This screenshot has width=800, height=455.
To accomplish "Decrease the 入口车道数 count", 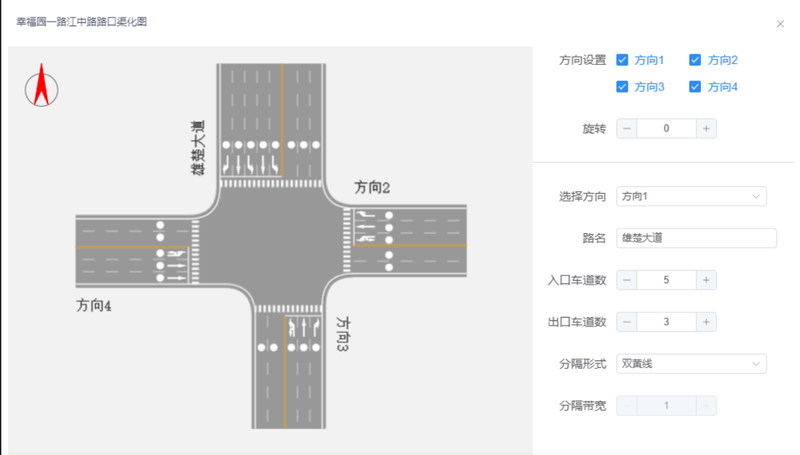I will (627, 280).
